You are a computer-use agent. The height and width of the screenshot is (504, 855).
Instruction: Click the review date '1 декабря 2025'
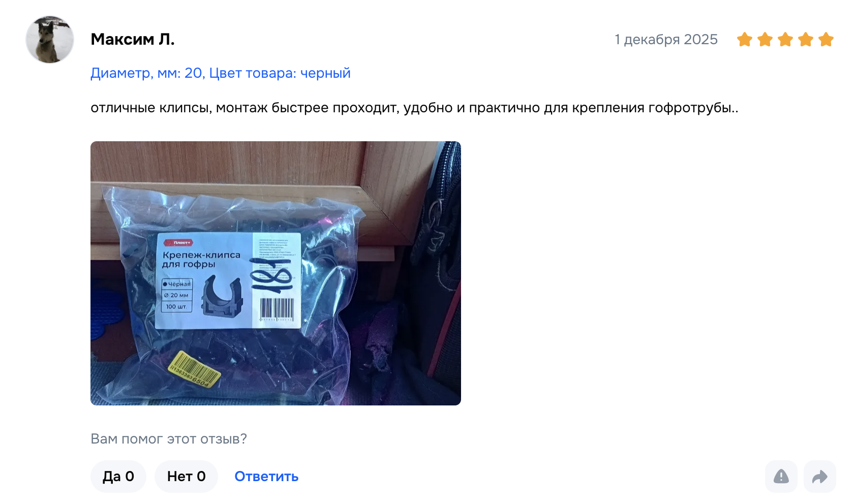(666, 39)
